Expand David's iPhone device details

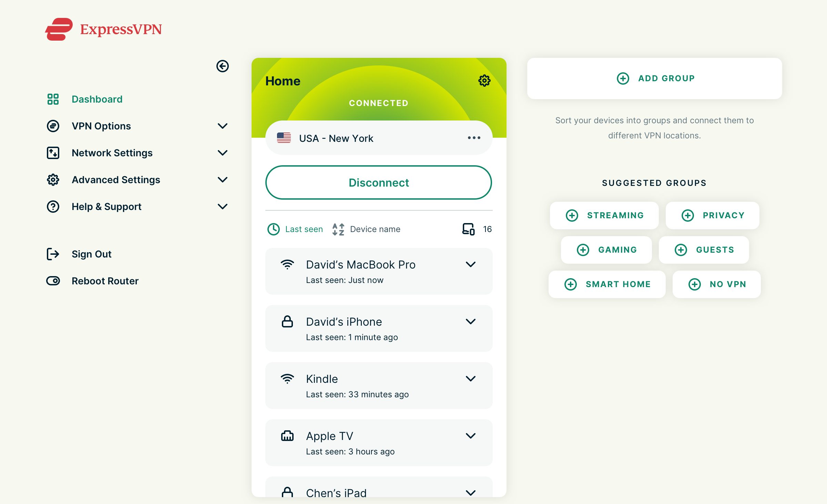click(471, 322)
